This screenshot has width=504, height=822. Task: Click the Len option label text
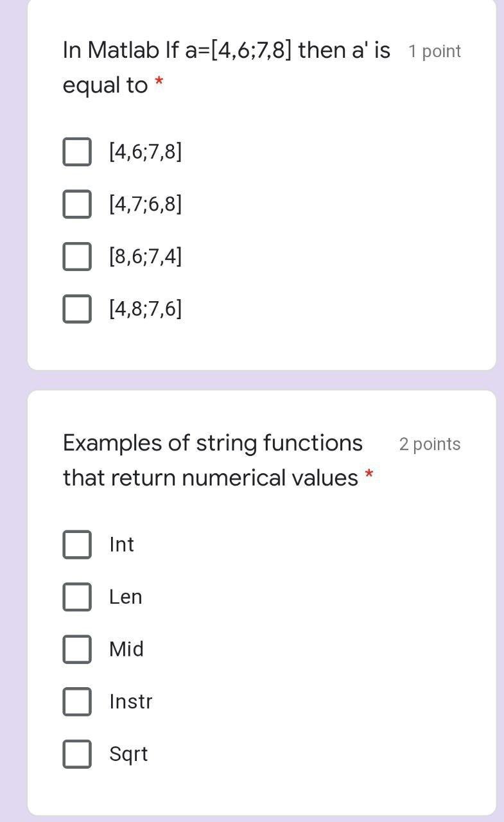tap(126, 597)
